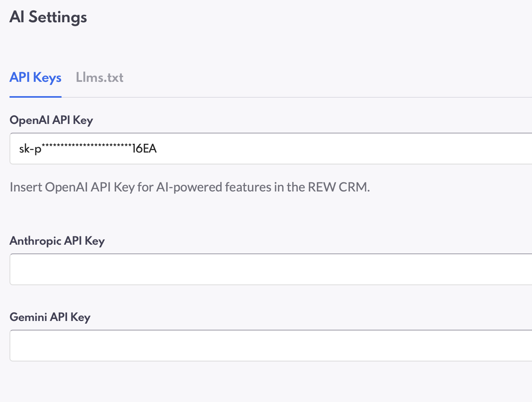Place cursor after "16EA" in OpenAI key
This screenshot has height=402, width=532.
(157, 149)
